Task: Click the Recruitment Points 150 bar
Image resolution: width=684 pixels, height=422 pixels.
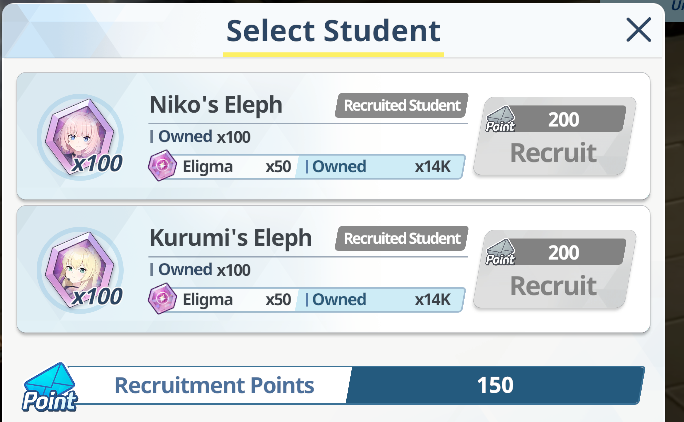Action: [x=356, y=385]
